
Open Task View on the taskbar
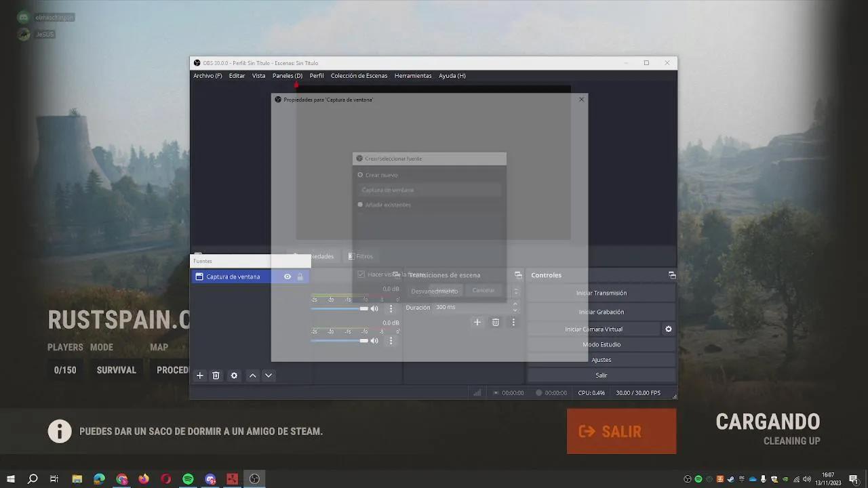pyautogui.click(x=54, y=479)
